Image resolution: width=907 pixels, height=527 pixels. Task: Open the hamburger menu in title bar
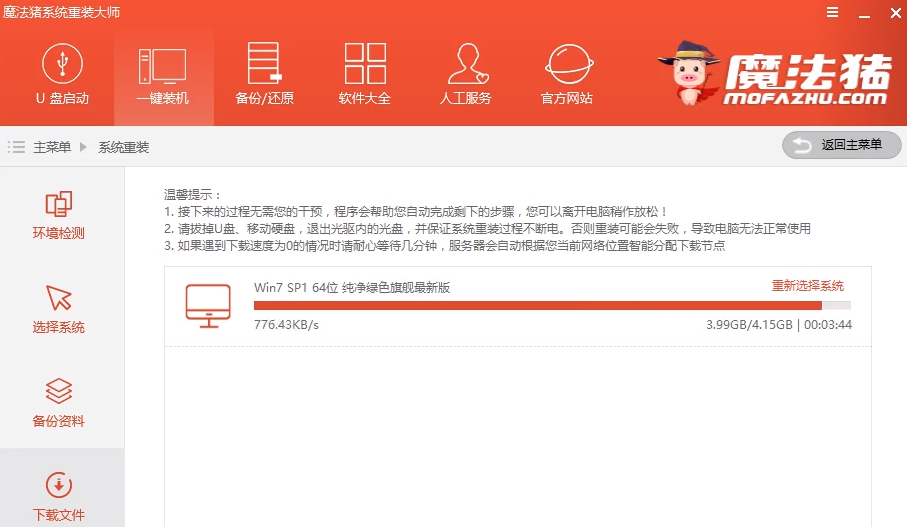point(832,12)
